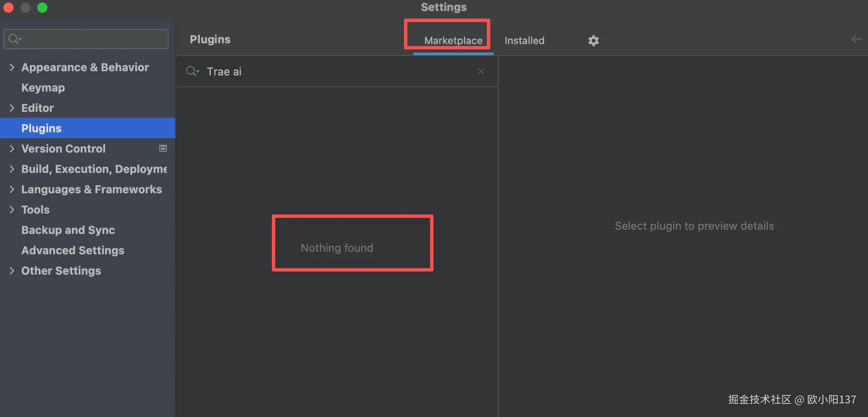The height and width of the screenshot is (417, 868).
Task: Select Keymap in the settings tree
Action: [x=43, y=88]
